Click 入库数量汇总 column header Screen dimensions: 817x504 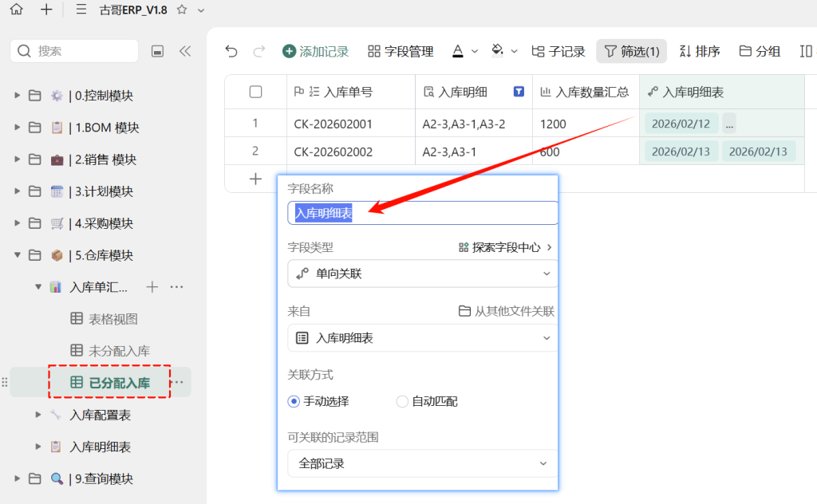coord(586,92)
